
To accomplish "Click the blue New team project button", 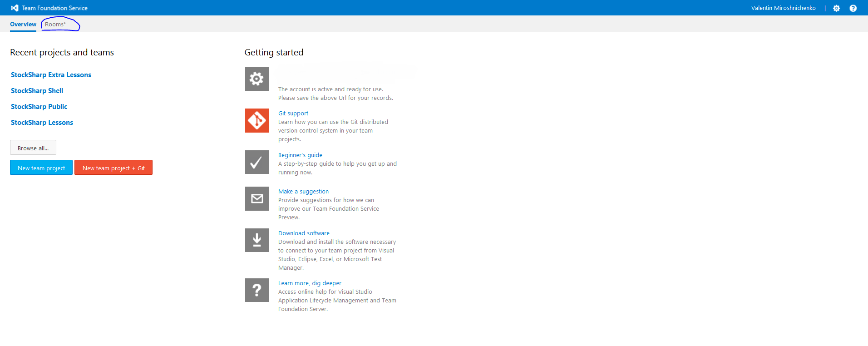I will coord(41,168).
